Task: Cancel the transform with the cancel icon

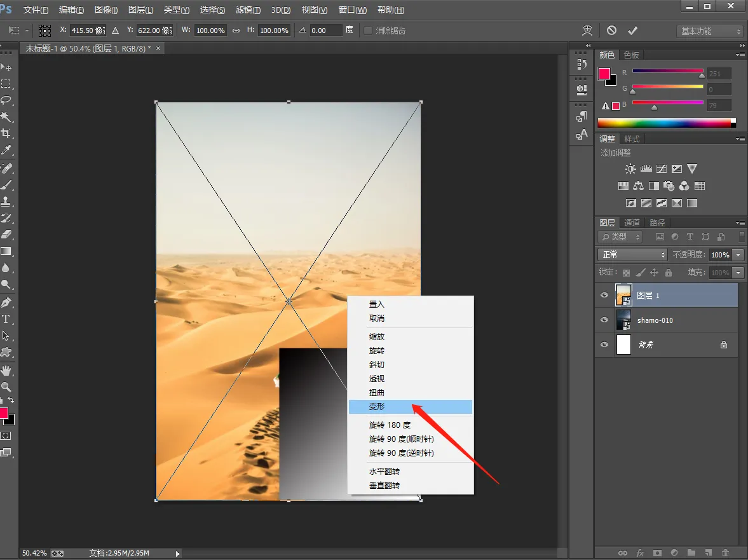Action: (x=611, y=31)
